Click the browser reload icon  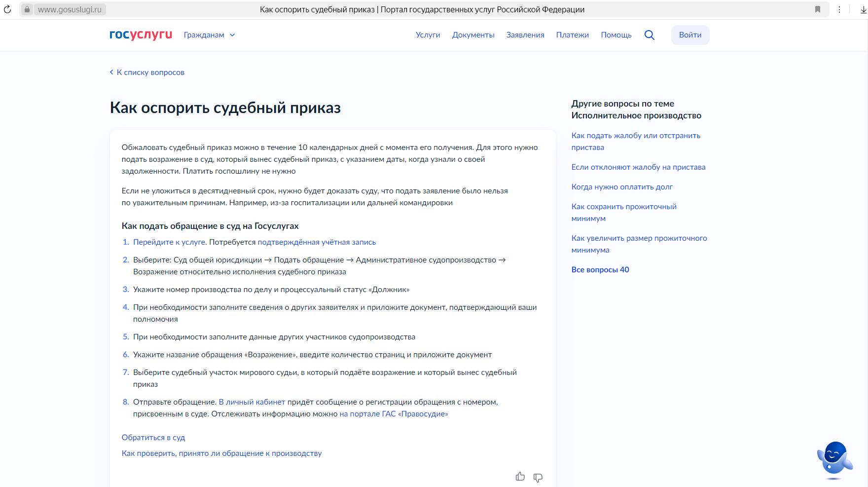point(7,9)
